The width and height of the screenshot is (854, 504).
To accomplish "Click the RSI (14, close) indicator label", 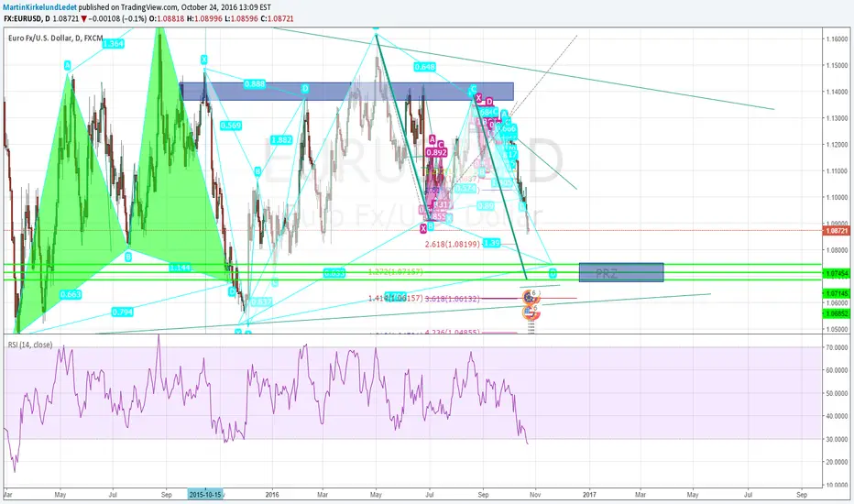I will click(30, 345).
